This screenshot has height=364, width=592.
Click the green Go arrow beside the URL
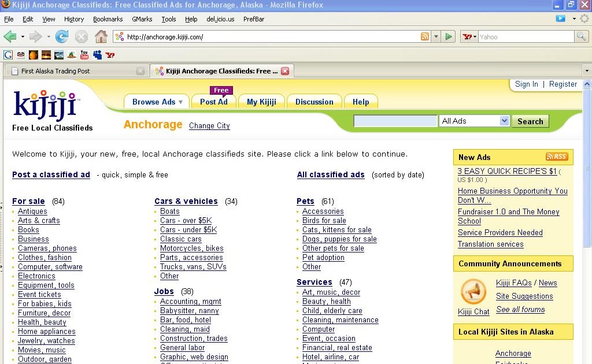click(x=449, y=36)
